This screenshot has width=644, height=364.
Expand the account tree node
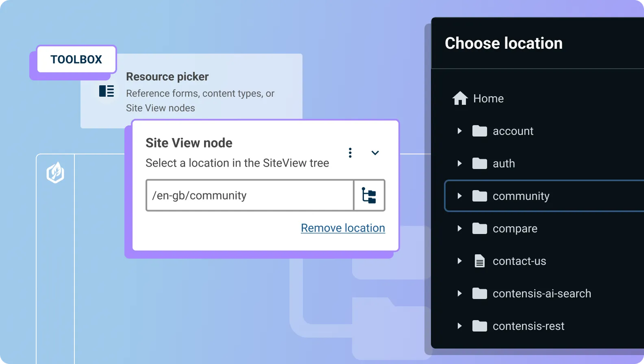[459, 131]
